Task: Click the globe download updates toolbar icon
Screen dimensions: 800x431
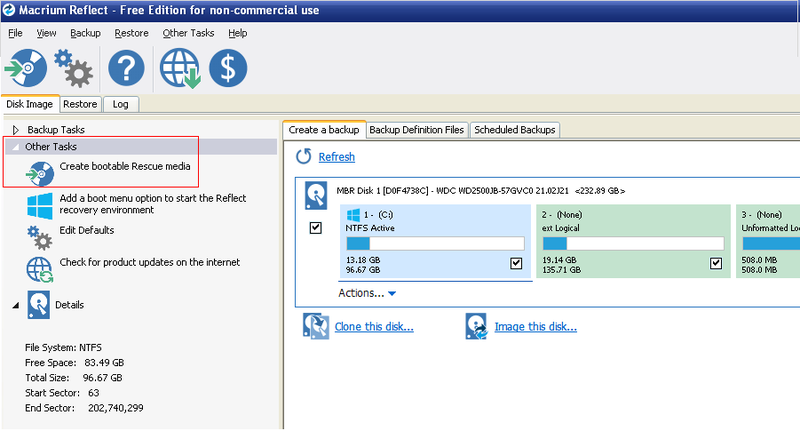Action: [x=182, y=68]
